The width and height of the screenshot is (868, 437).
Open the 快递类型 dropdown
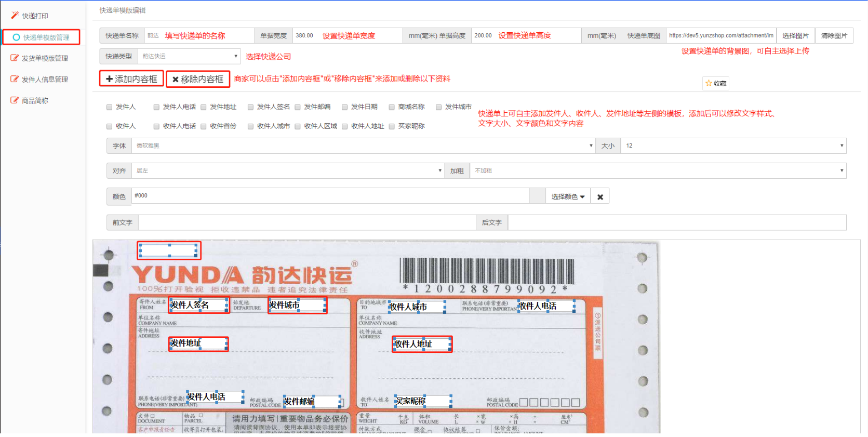click(x=189, y=56)
